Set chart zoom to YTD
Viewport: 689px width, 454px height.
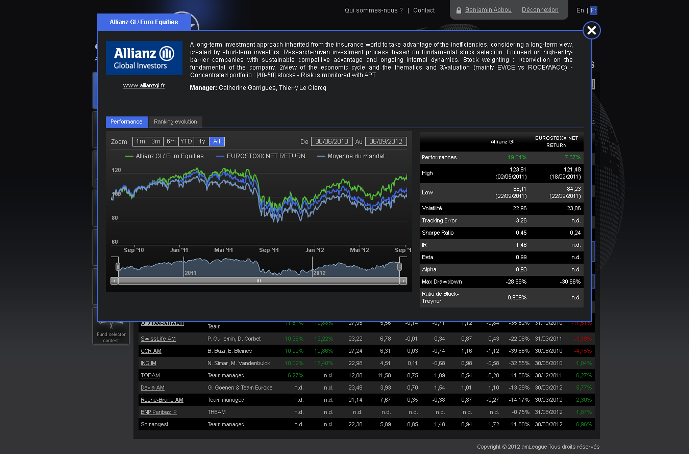click(x=186, y=142)
